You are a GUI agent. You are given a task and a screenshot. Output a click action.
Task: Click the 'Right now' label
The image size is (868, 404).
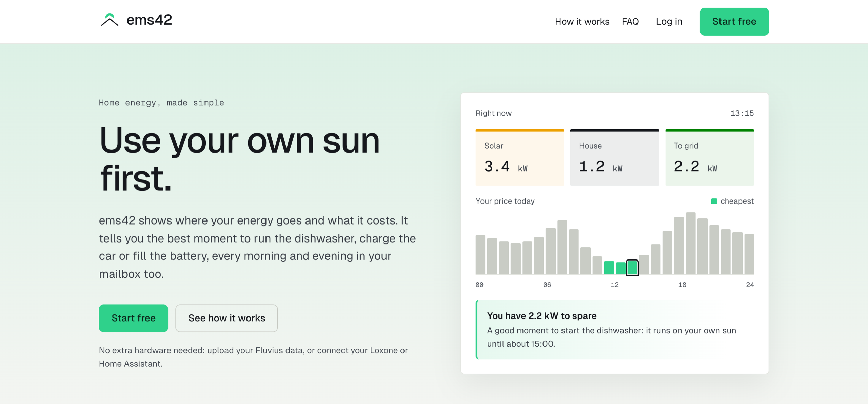tap(493, 113)
